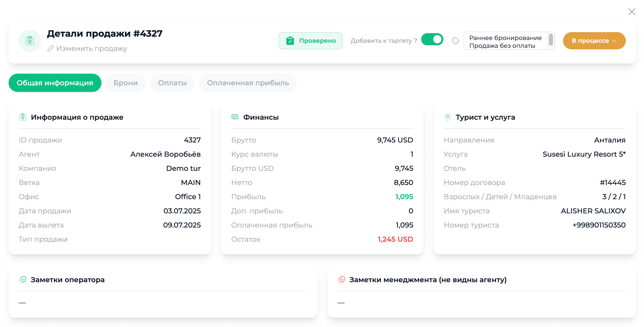Click the location pin icon of Турист и услуга
The width and height of the screenshot is (644, 327).
(x=447, y=117)
